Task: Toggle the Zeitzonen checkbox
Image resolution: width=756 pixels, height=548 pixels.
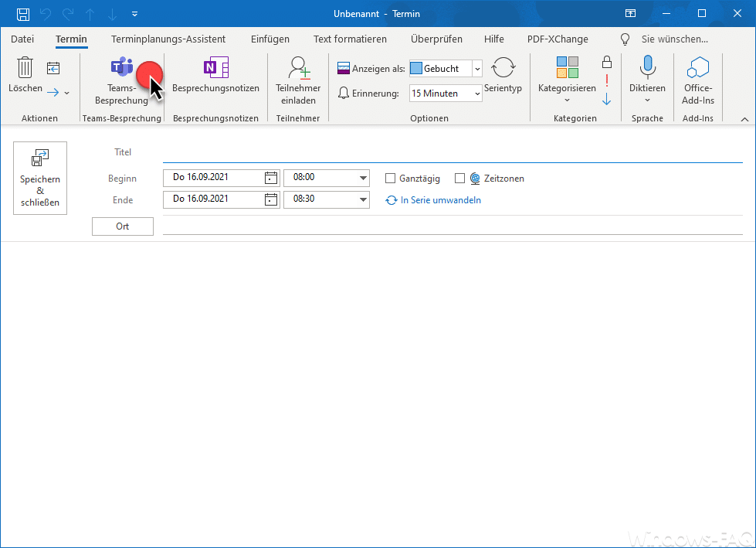Action: [460, 179]
